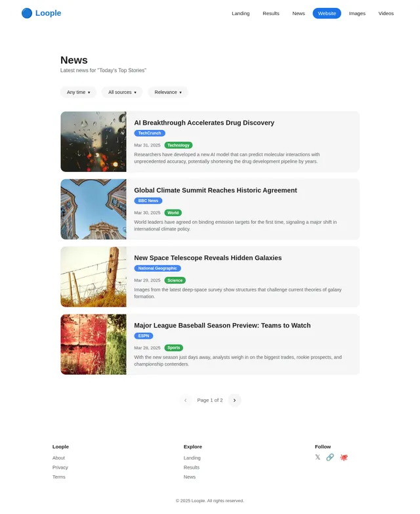Viewport: 420px width, 514px height.
Task: Open the AI Breakthrough Accelerates Drug Discovery headline
Action: click(204, 123)
